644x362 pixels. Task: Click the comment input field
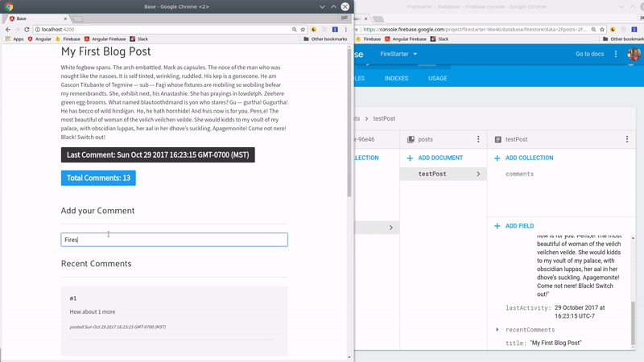coord(174,240)
